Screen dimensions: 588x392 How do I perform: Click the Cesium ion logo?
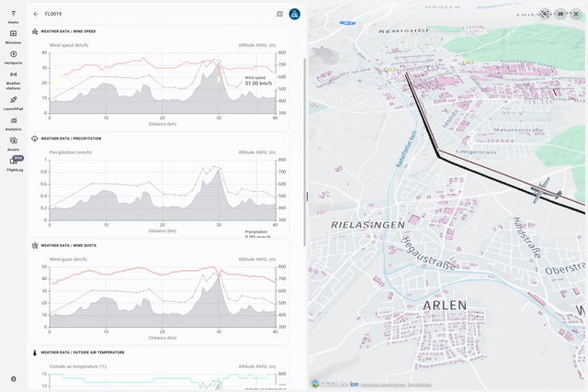[x=334, y=384]
